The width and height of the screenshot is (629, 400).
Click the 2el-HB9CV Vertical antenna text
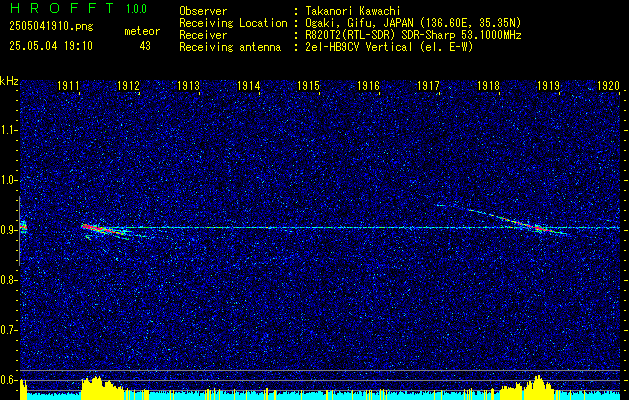[x=388, y=47]
